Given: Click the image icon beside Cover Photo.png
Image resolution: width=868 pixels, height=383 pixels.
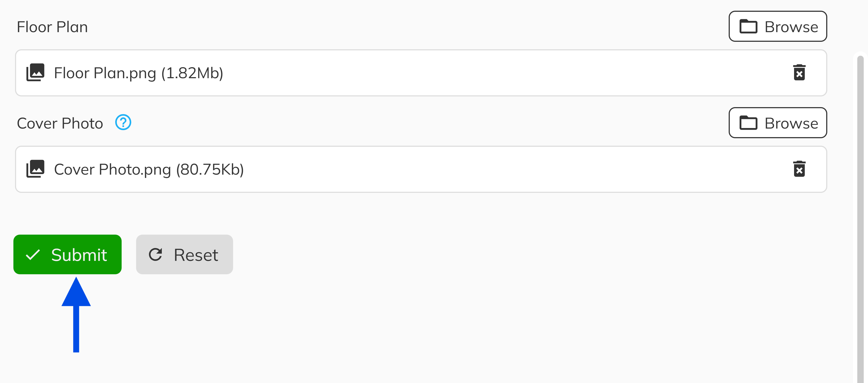Looking at the screenshot, I should [35, 169].
